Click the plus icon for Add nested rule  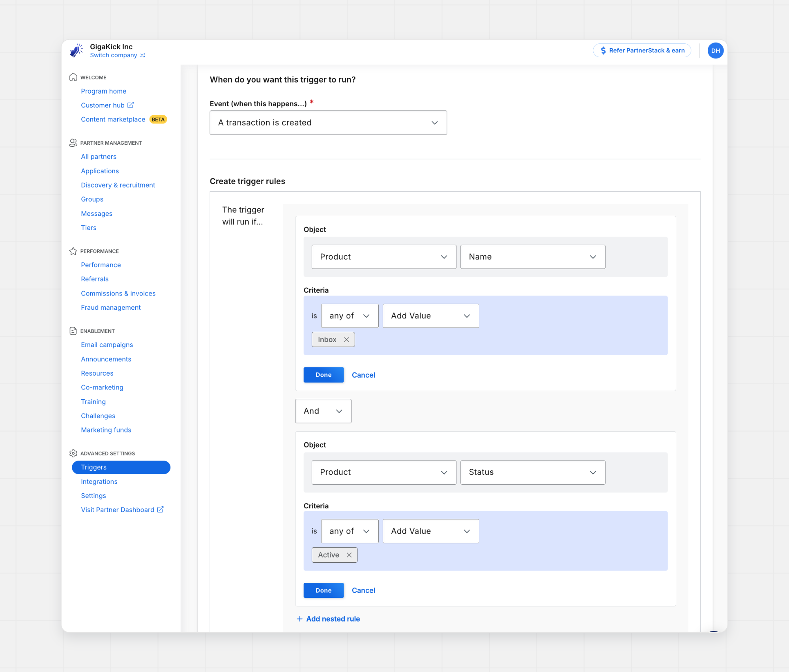(x=299, y=619)
